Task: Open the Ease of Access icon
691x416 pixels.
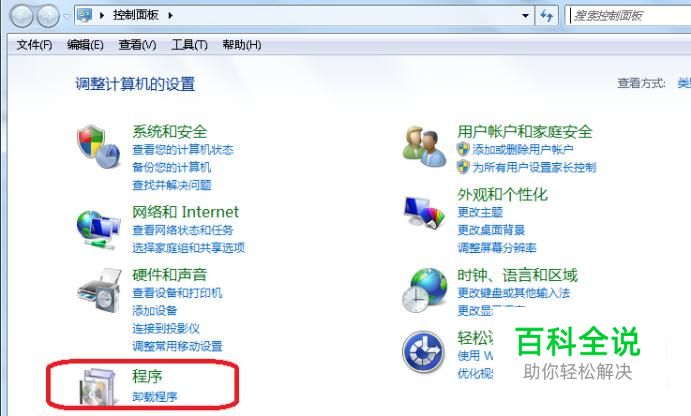Action: 424,352
